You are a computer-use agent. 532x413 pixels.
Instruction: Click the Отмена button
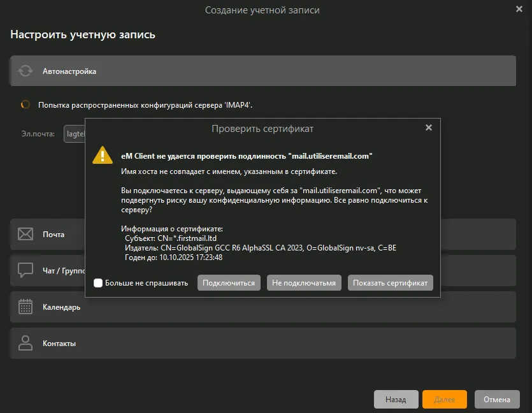point(496,400)
